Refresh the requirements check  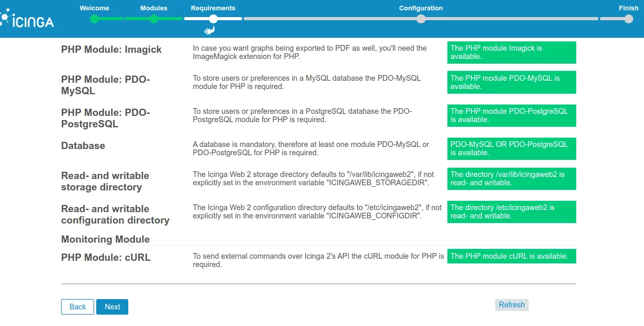512,305
